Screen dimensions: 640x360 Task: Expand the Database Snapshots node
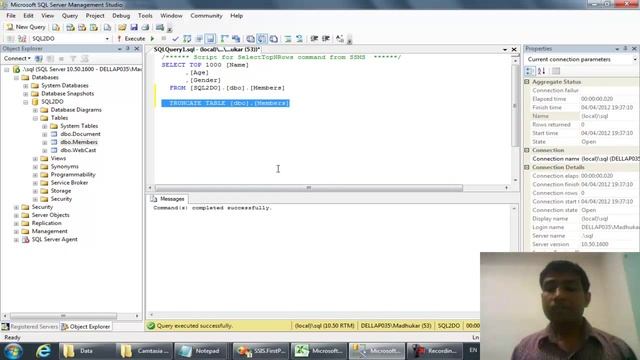pyautogui.click(x=26, y=94)
